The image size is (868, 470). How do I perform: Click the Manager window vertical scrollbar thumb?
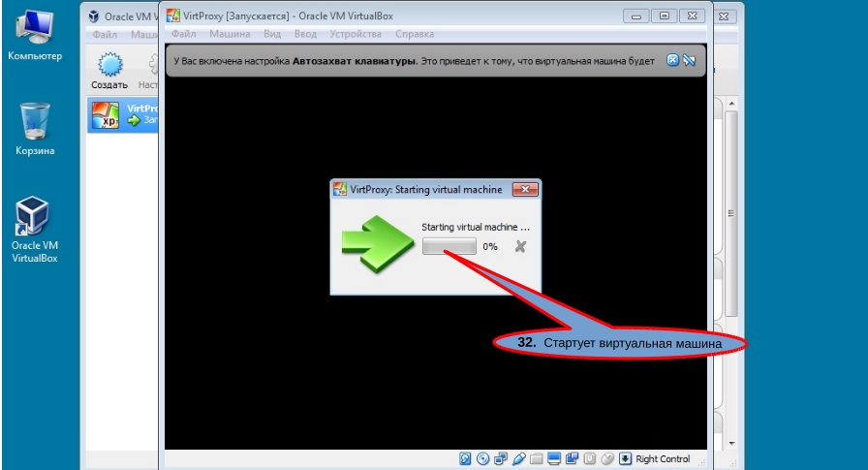point(731,213)
